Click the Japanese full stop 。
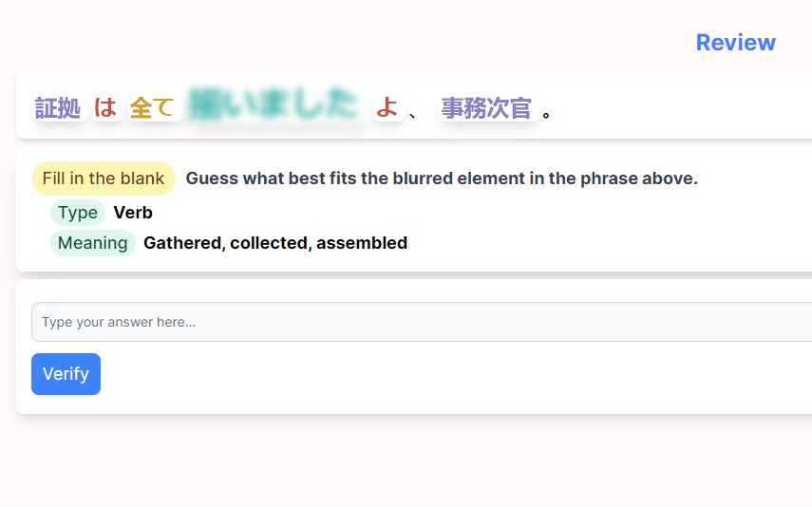Viewport: 812px width, 507px height. 546,112
